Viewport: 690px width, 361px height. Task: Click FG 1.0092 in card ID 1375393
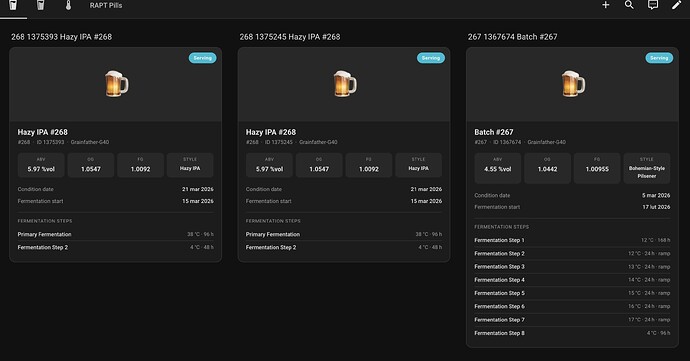[140, 165]
